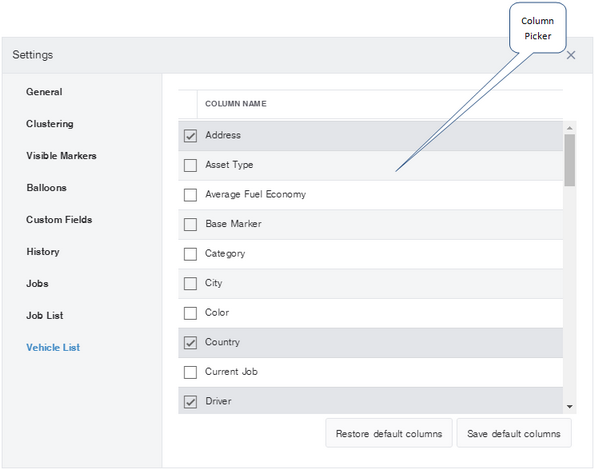Click the COLUMN NAME header
The image size is (595, 470).
click(236, 104)
